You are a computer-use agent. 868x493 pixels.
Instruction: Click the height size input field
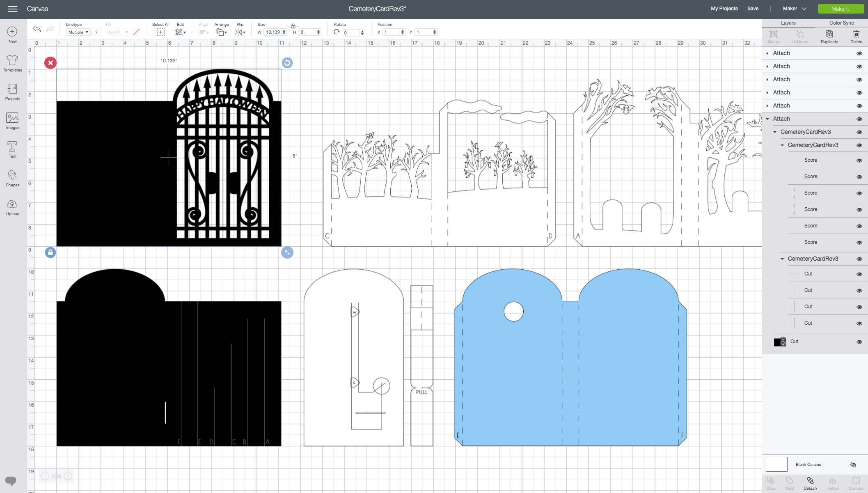307,32
